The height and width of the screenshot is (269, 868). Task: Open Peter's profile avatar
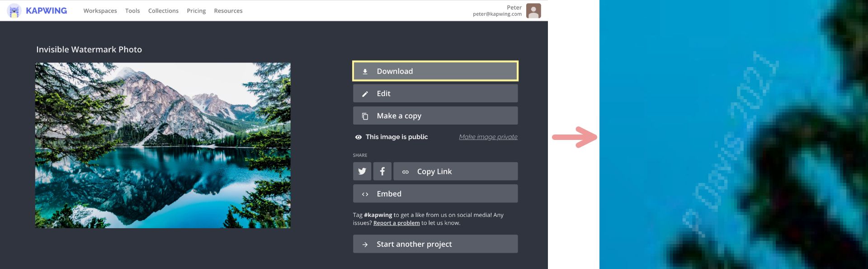[x=533, y=11]
